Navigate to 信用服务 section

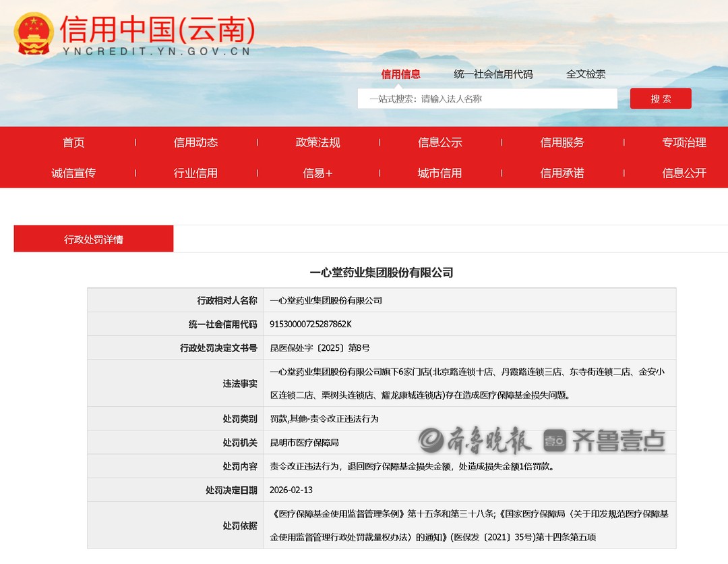[562, 142]
